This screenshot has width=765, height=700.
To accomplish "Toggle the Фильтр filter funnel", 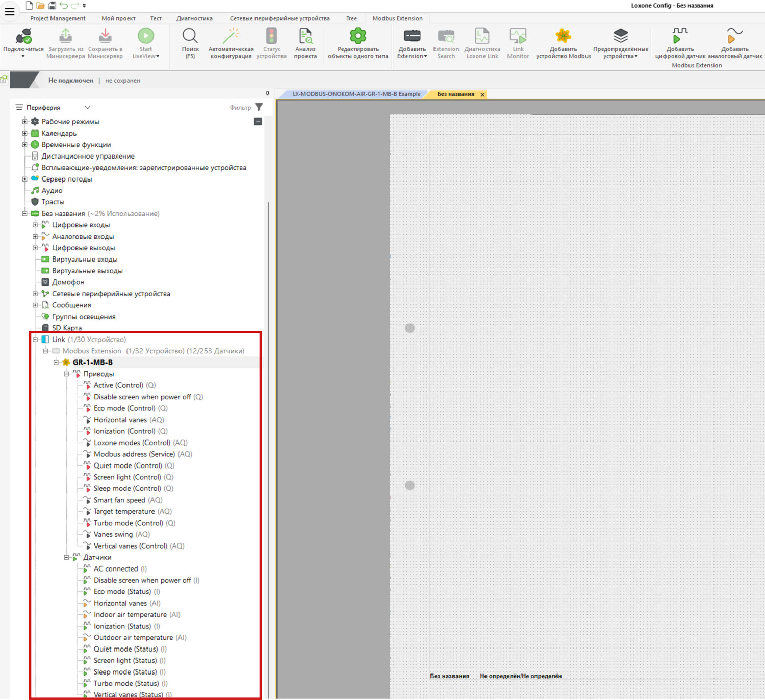I will 259,107.
